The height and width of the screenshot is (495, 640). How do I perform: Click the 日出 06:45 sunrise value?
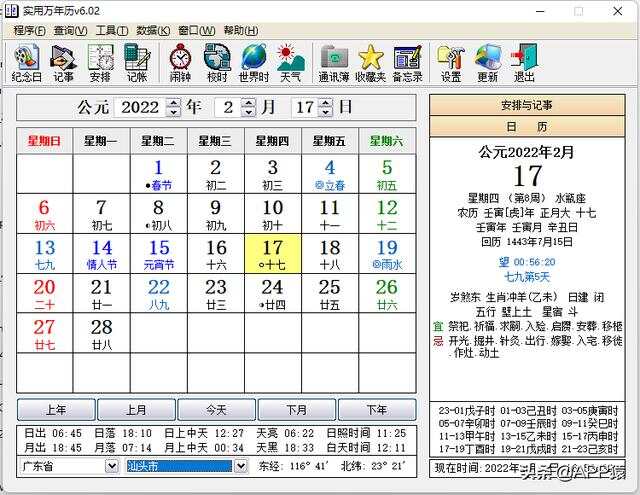click(x=53, y=433)
